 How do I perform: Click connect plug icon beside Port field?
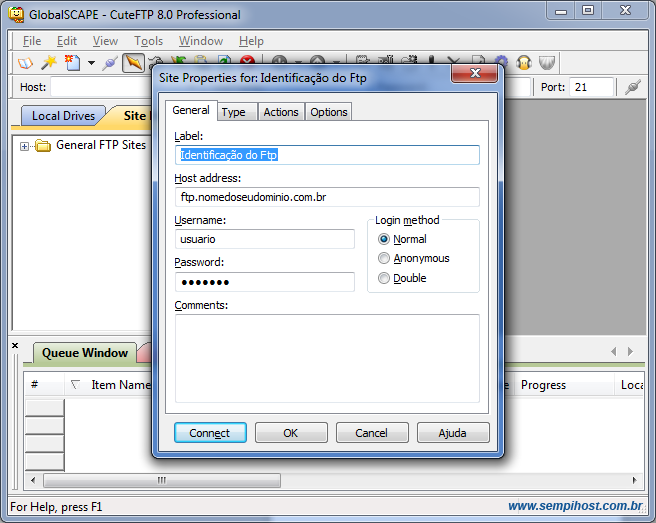coord(633,87)
